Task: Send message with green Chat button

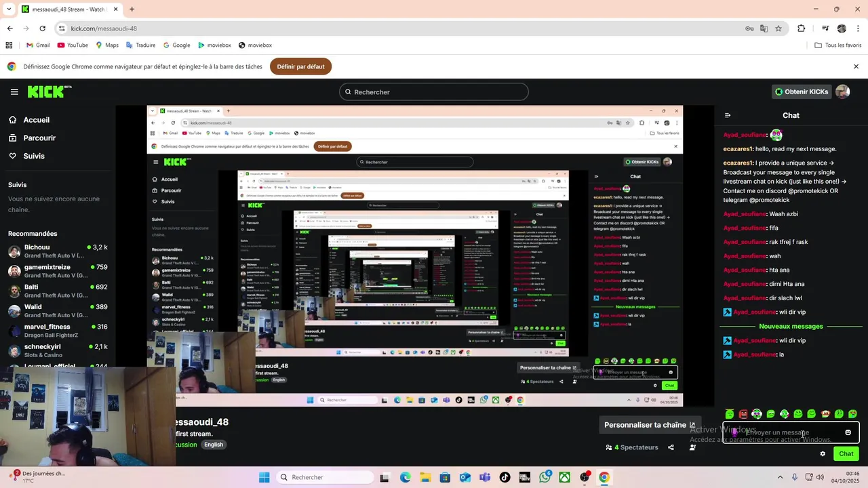Action: tap(846, 453)
